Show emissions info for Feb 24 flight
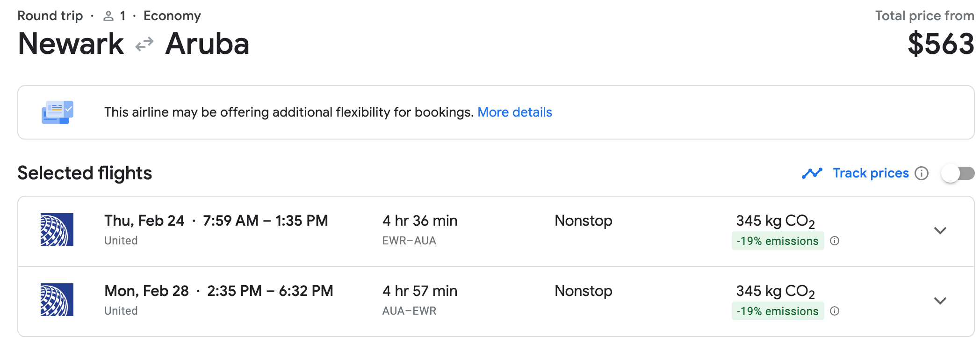The height and width of the screenshot is (339, 980). (x=835, y=241)
